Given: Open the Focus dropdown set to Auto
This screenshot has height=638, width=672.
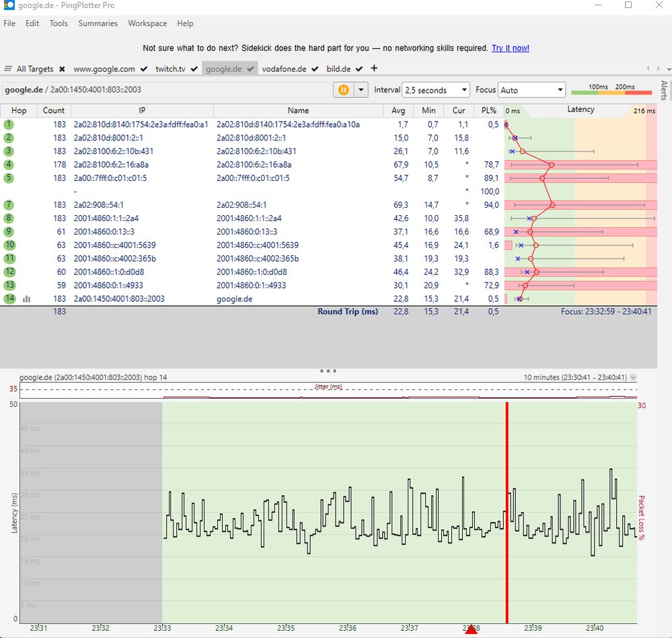Looking at the screenshot, I should 533,89.
